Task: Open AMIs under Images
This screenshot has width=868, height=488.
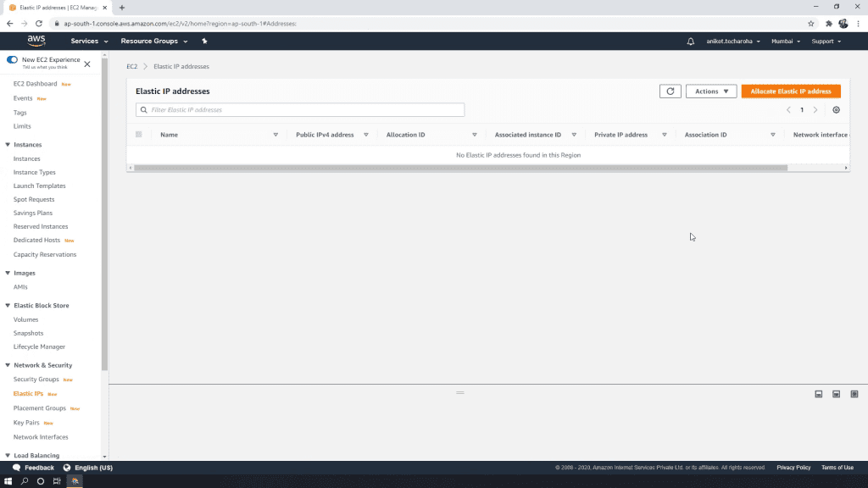Action: pos(20,286)
